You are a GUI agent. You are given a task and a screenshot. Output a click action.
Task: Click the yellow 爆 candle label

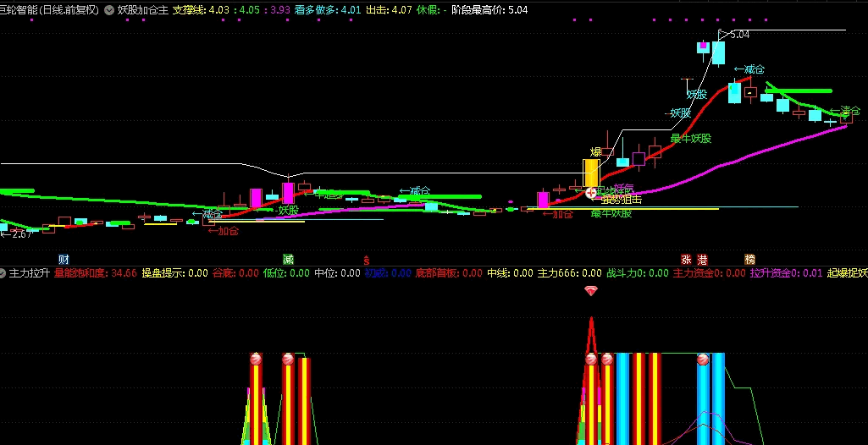(x=595, y=152)
